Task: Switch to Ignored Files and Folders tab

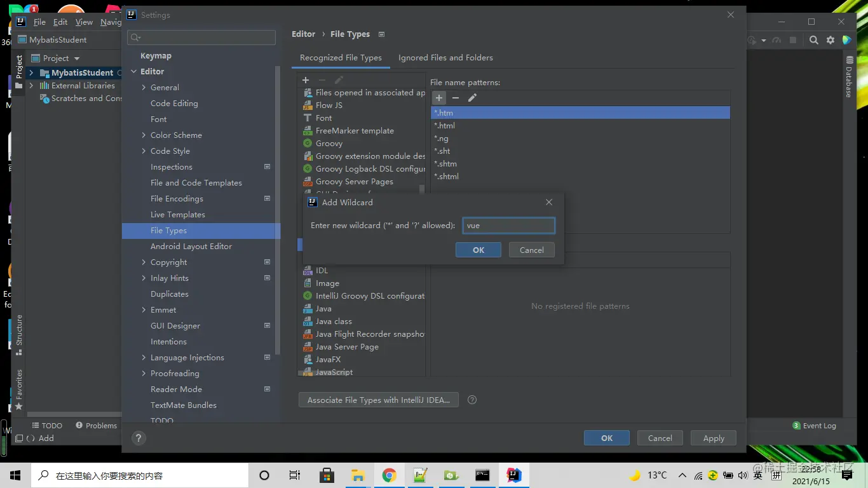Action: pos(445,58)
